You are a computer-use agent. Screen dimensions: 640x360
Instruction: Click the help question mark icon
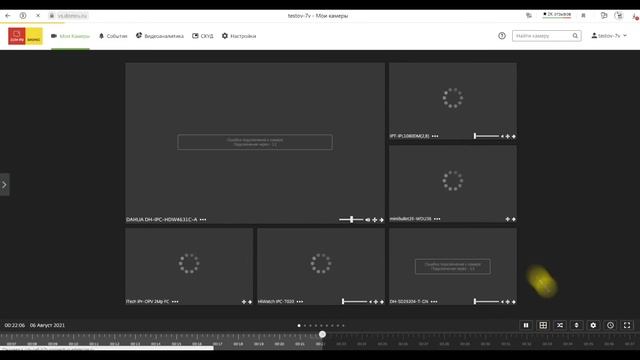click(502, 36)
